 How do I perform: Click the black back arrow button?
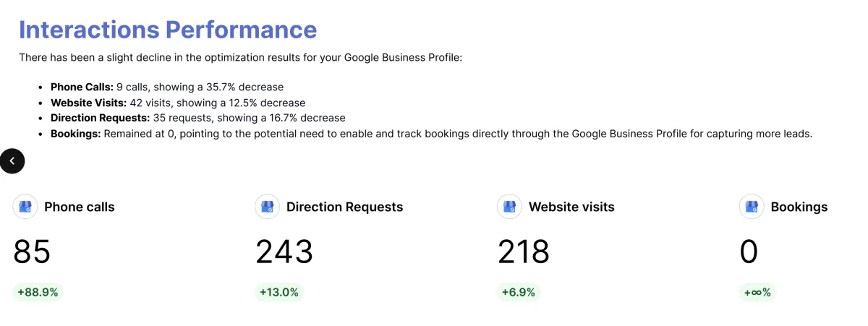(x=12, y=161)
